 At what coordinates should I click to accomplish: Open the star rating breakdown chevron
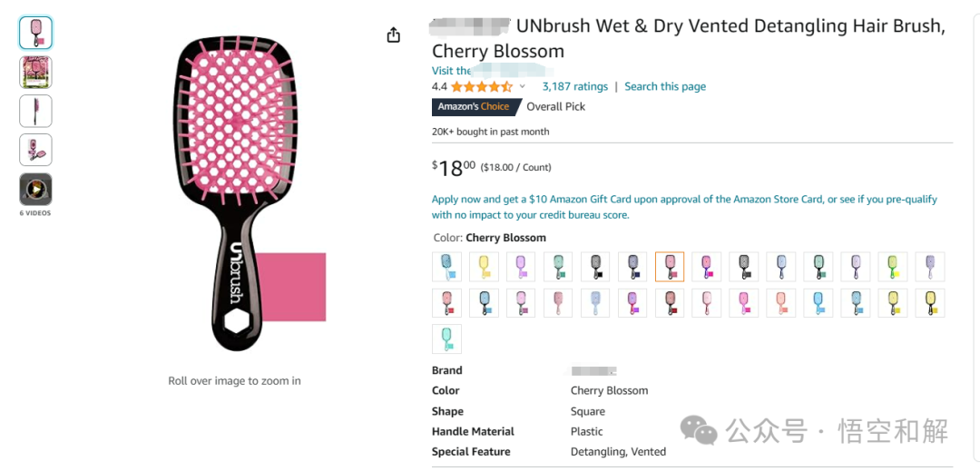(523, 87)
